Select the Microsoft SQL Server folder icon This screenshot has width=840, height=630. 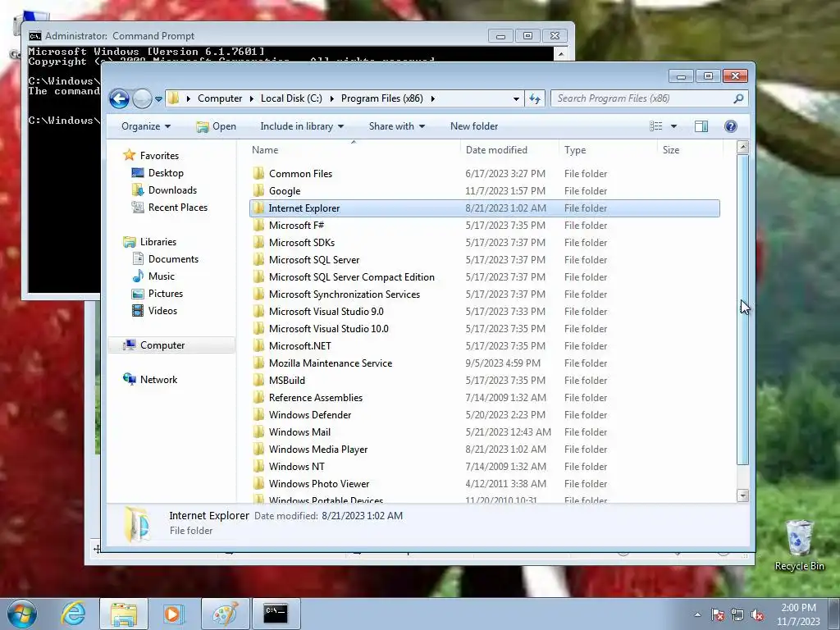(x=258, y=259)
